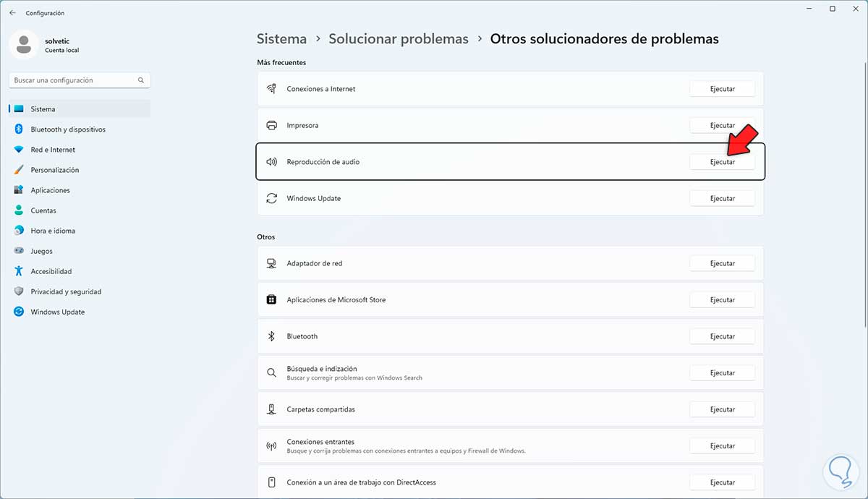Click the Carpetas compartidas folder icon
The image size is (868, 499).
271,409
